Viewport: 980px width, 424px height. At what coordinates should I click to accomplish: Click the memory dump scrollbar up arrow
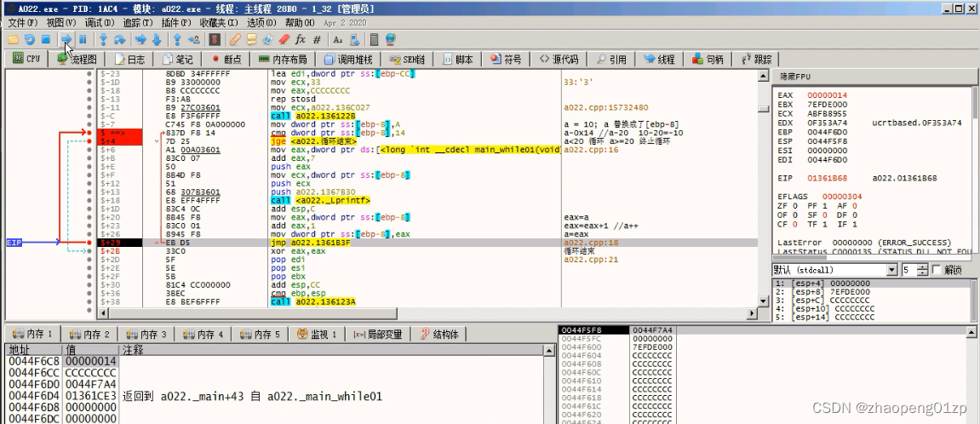tap(549, 351)
